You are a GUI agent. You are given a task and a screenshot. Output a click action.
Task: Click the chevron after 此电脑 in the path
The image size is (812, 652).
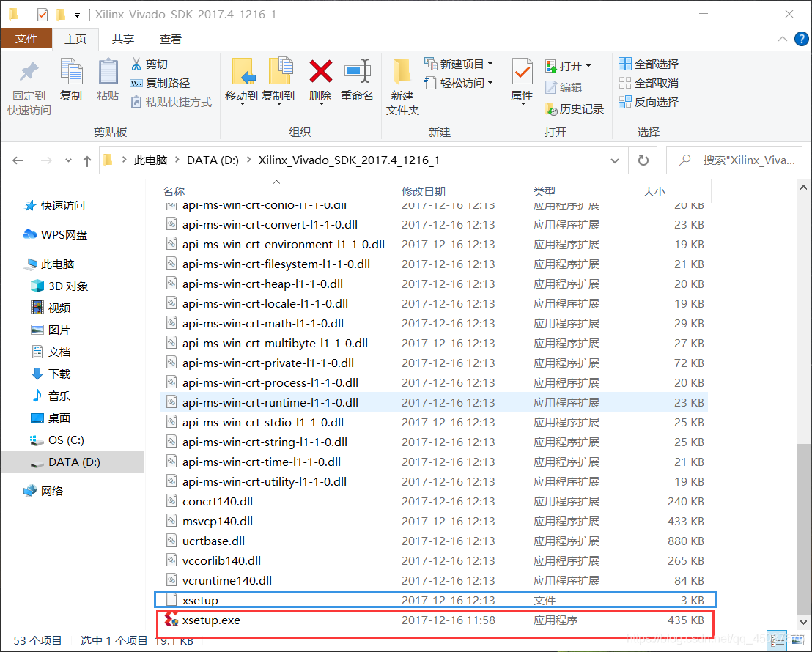coord(177,160)
